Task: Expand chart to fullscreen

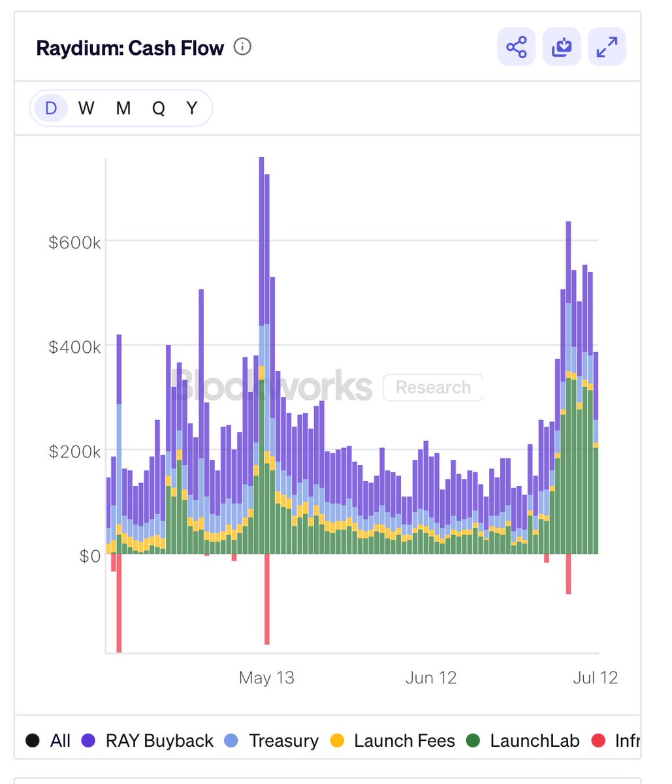Action: pyautogui.click(x=607, y=47)
